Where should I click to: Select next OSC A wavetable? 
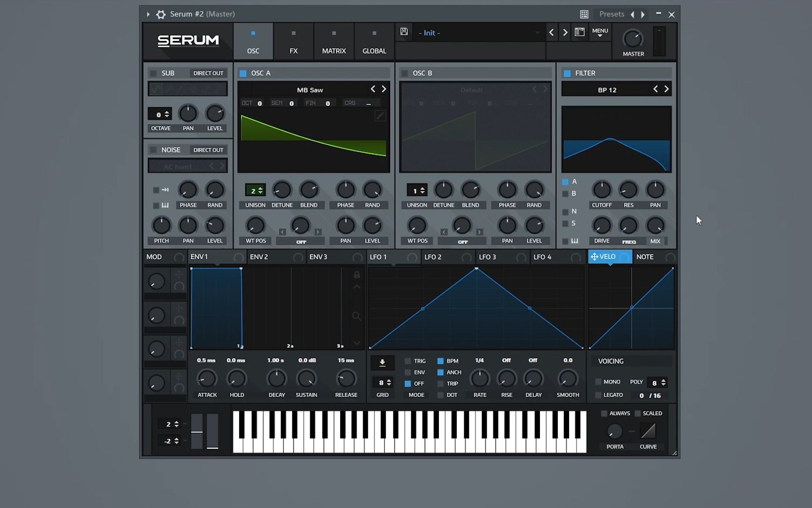pos(384,89)
